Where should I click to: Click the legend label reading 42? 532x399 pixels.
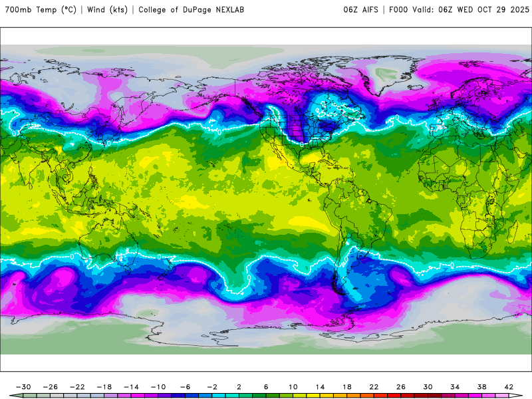coord(509,387)
